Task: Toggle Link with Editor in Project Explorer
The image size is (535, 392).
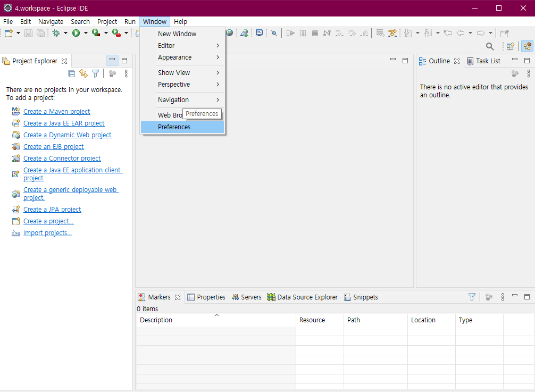Action: coord(83,73)
